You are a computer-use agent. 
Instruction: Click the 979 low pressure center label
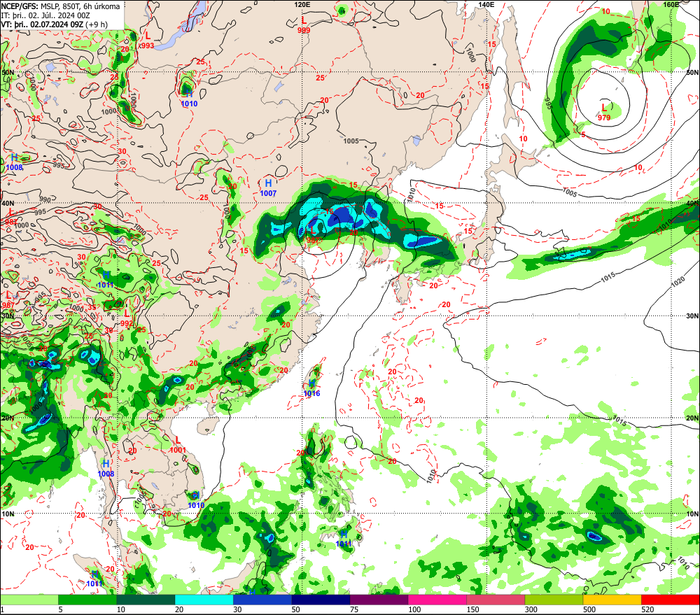coord(604,118)
